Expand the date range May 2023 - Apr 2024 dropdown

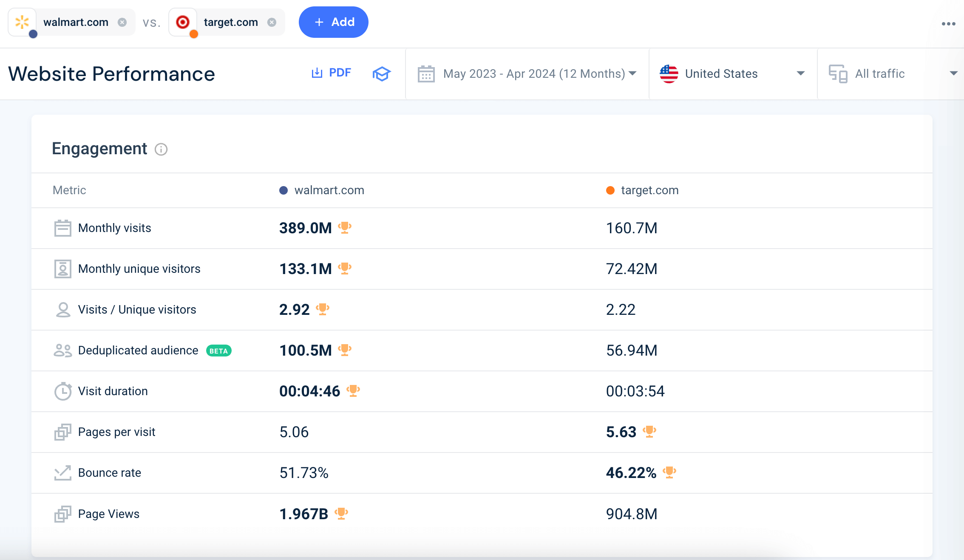pyautogui.click(x=527, y=74)
